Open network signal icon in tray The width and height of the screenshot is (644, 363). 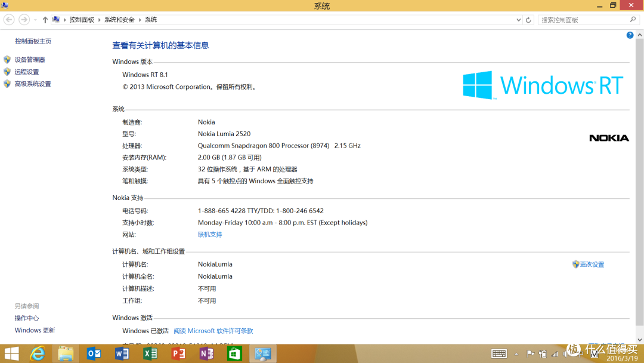555,353
